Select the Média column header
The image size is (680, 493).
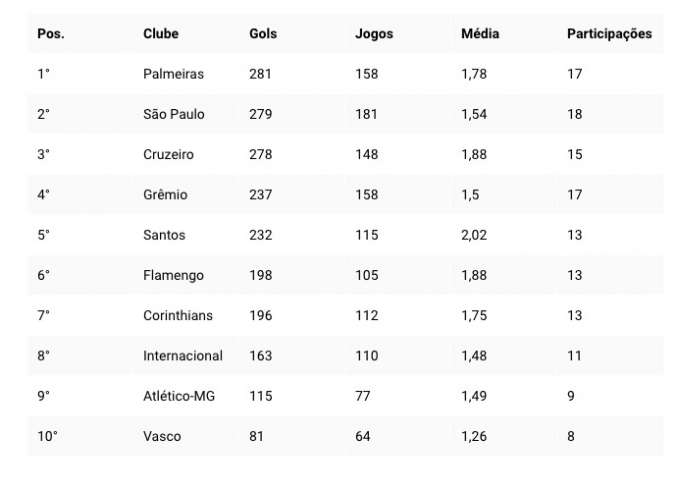[480, 34]
